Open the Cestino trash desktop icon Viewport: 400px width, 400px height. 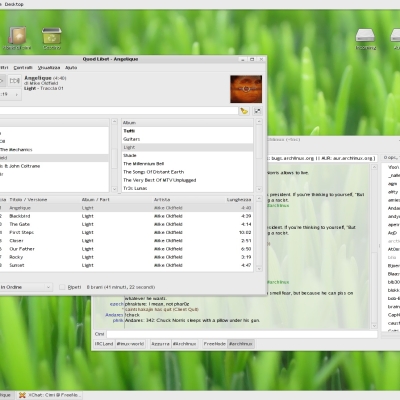52,38
